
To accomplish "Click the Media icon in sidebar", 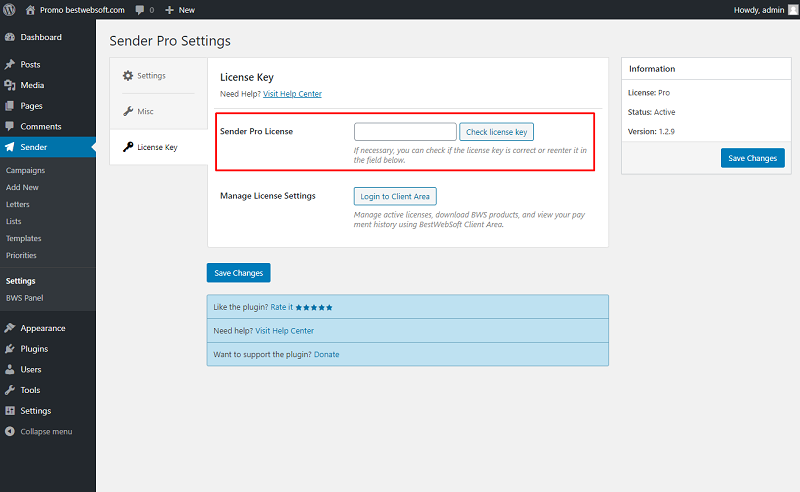I will (10, 85).
